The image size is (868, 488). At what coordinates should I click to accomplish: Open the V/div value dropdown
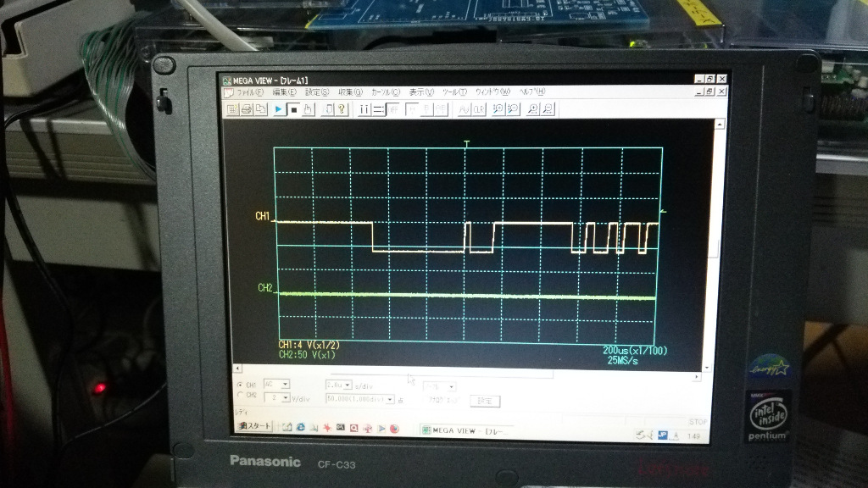tap(277, 398)
